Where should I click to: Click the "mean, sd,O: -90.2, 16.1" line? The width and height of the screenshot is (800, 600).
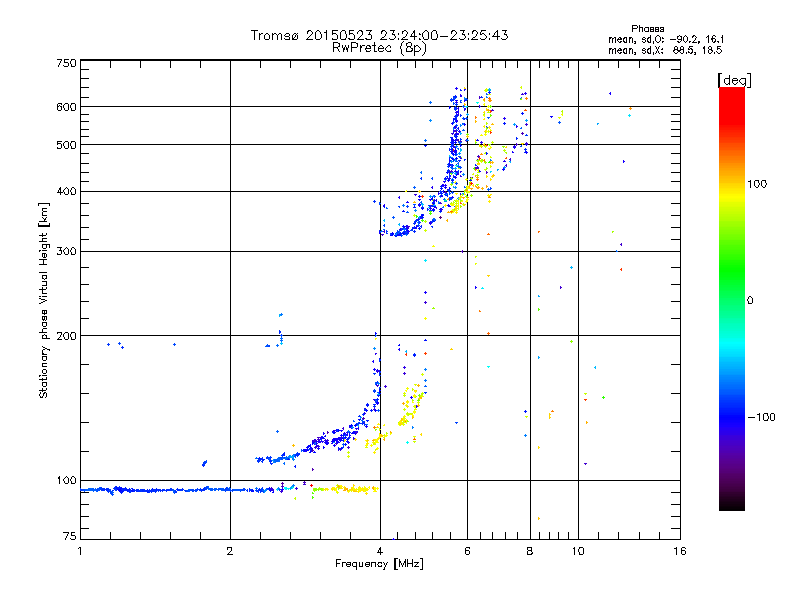pos(666,39)
